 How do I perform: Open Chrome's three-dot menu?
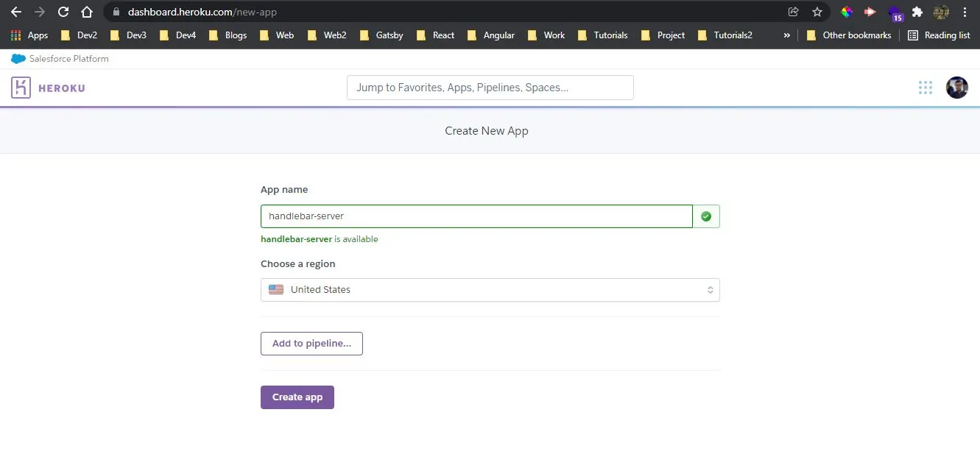965,12
